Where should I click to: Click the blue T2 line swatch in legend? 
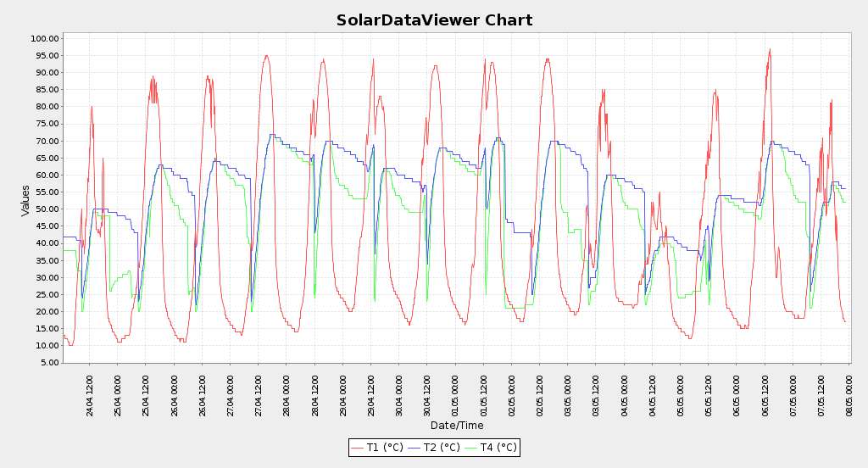pos(415,448)
